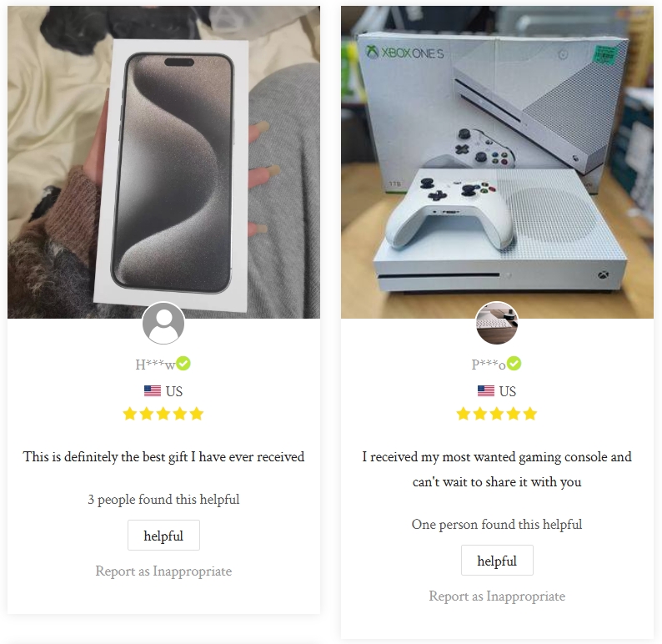
Task: Click the default avatar icon of H***w
Action: coord(163,324)
